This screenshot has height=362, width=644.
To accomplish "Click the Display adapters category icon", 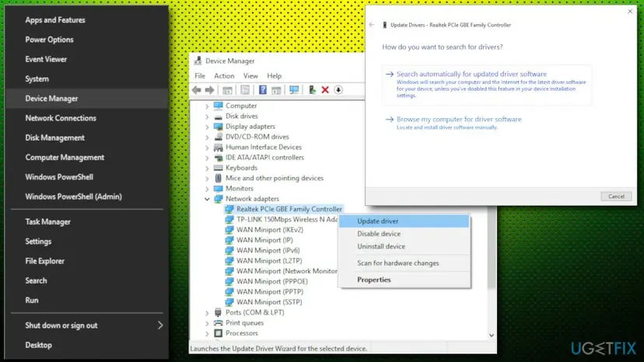I will point(219,127).
